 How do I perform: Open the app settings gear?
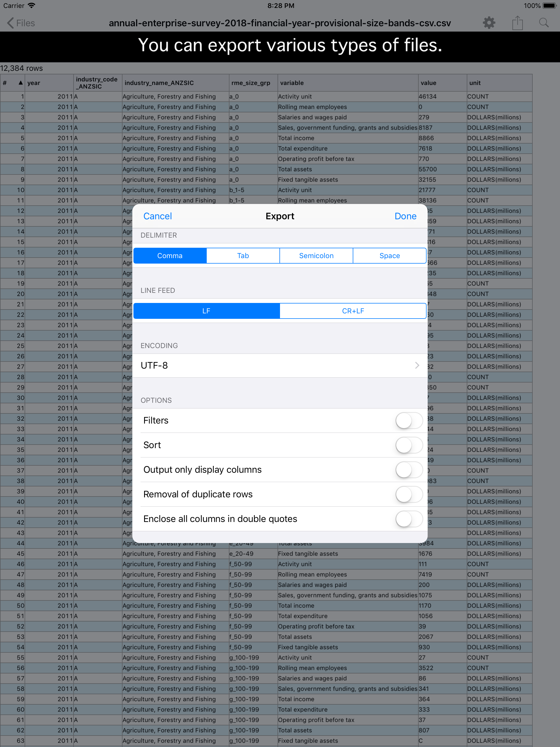pyautogui.click(x=489, y=23)
